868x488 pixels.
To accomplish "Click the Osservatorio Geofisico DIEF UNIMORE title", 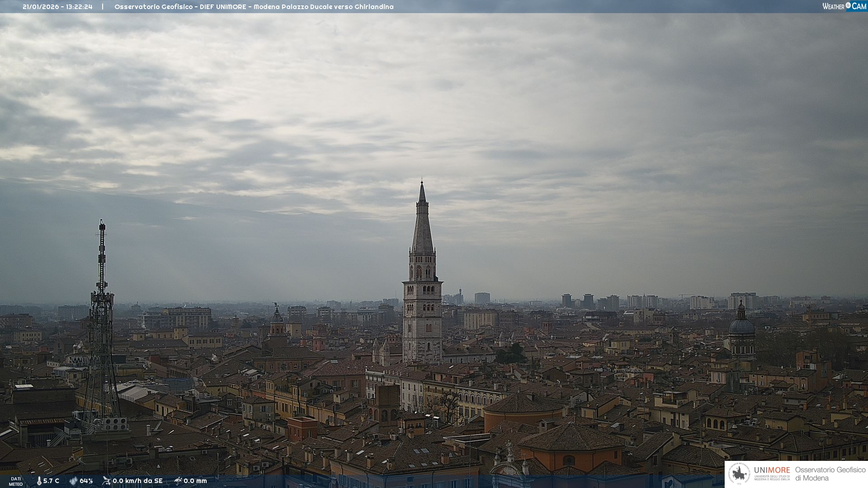I will click(254, 7).
